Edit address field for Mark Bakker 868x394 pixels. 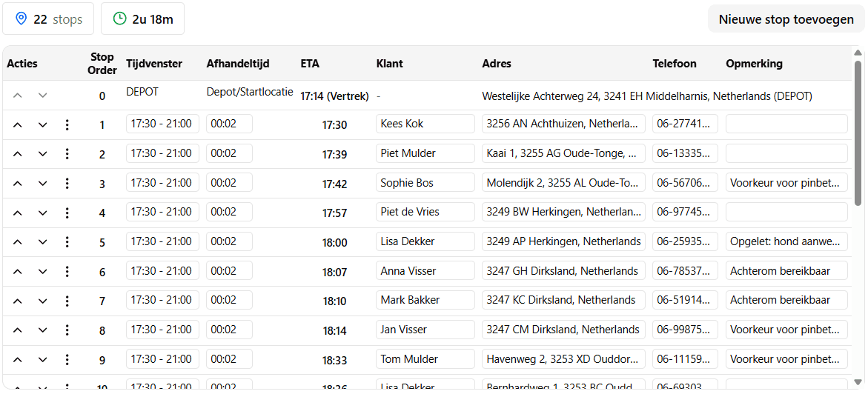[x=563, y=300]
